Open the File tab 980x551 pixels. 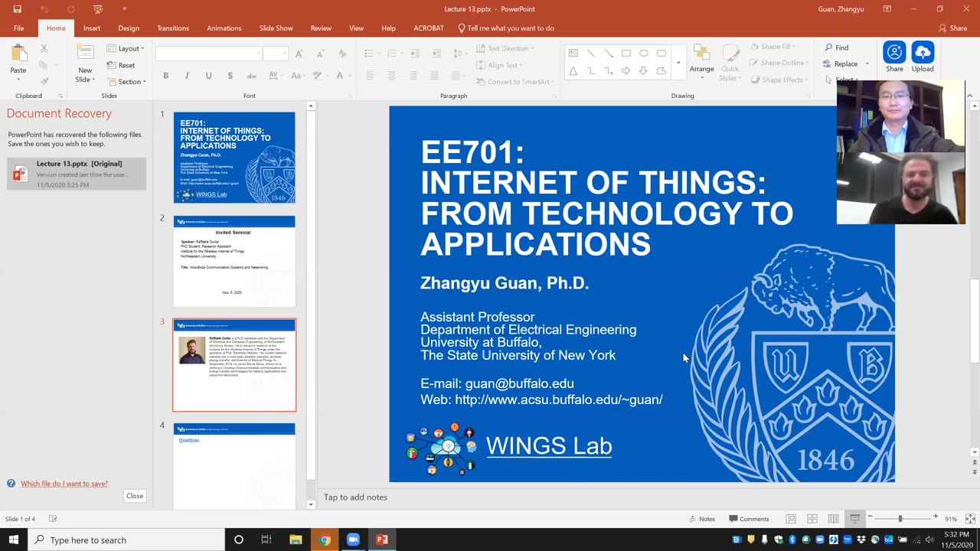18,28
